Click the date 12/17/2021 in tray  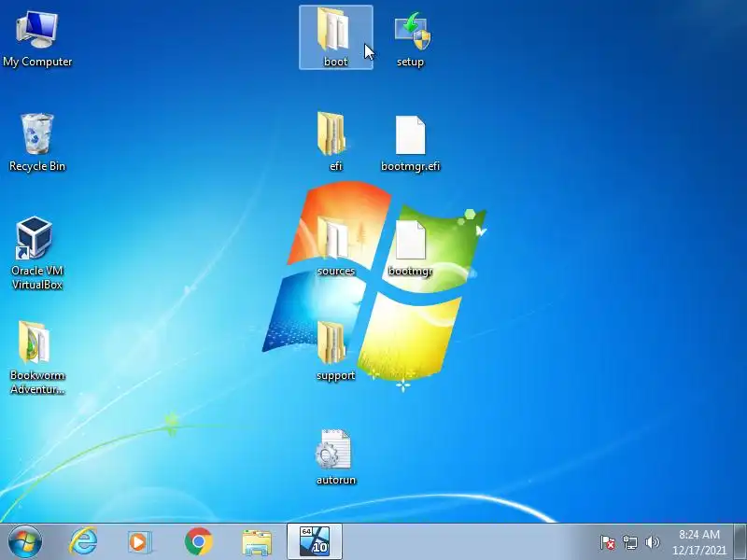(x=699, y=551)
